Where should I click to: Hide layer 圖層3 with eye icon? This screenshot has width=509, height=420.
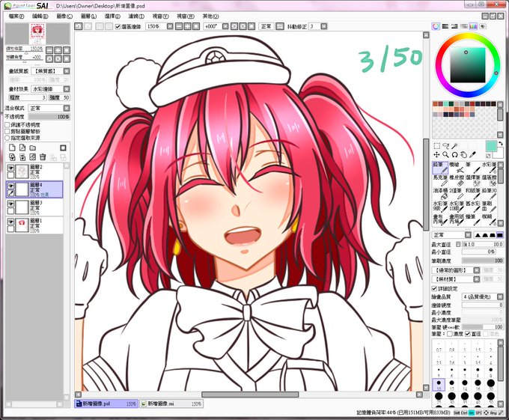pyautogui.click(x=10, y=204)
